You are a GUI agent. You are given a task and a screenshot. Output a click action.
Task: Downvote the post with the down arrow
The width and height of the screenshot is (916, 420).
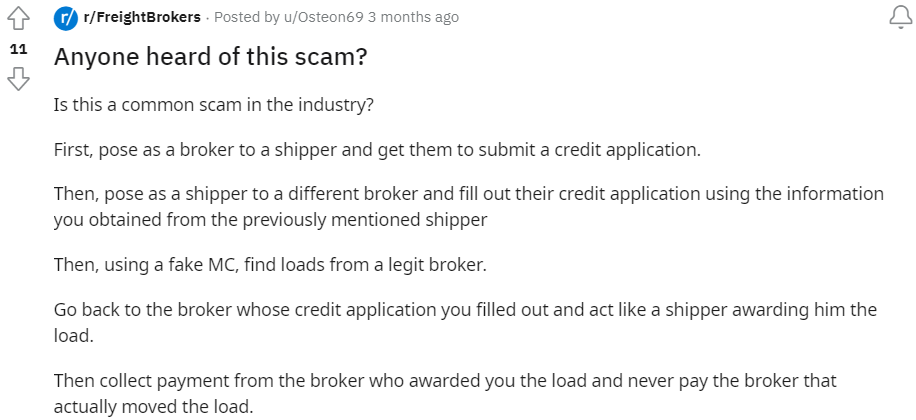(18, 78)
